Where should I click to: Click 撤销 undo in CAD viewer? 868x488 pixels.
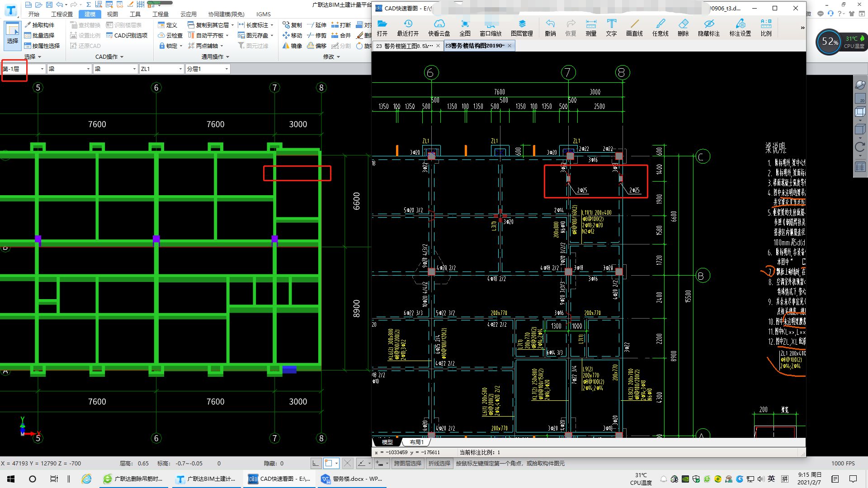pos(550,28)
